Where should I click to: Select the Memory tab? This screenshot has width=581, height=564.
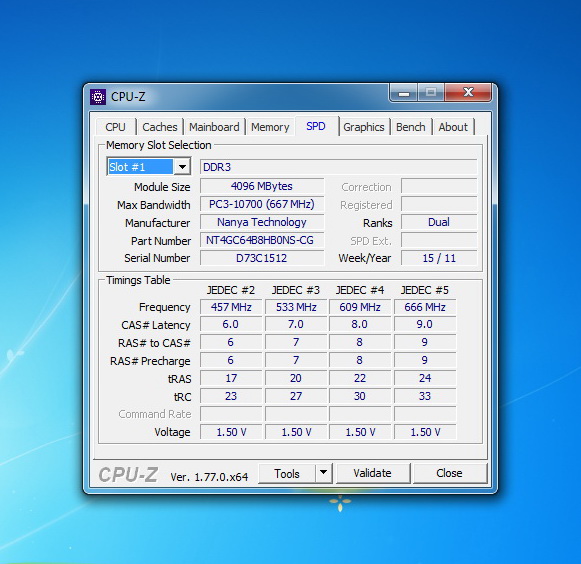(270, 127)
